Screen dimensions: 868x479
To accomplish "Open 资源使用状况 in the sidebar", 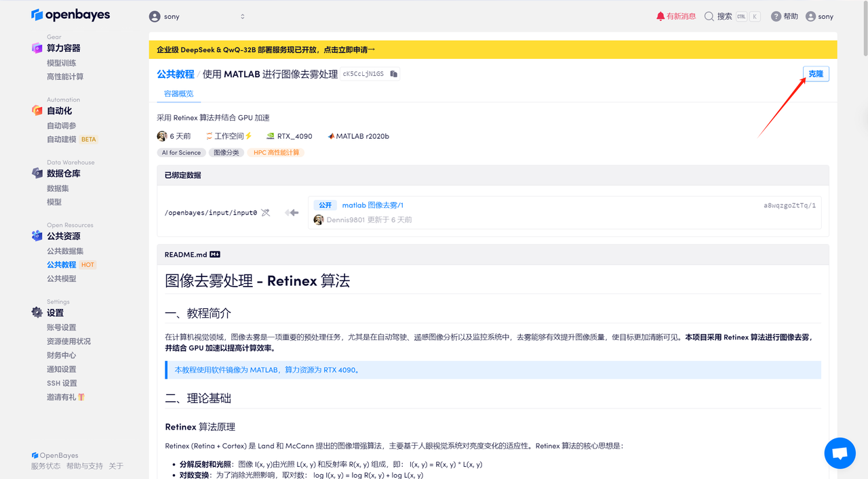I will [68, 341].
